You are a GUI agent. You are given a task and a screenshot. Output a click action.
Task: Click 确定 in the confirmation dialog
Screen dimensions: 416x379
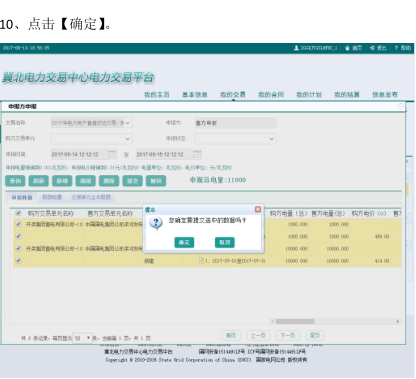[184, 242]
